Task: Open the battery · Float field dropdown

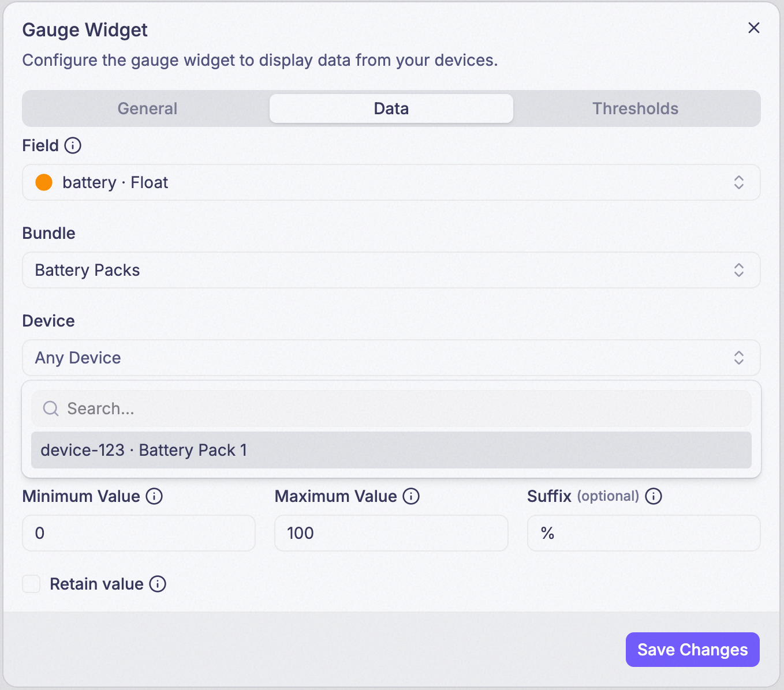Action: 391,182
